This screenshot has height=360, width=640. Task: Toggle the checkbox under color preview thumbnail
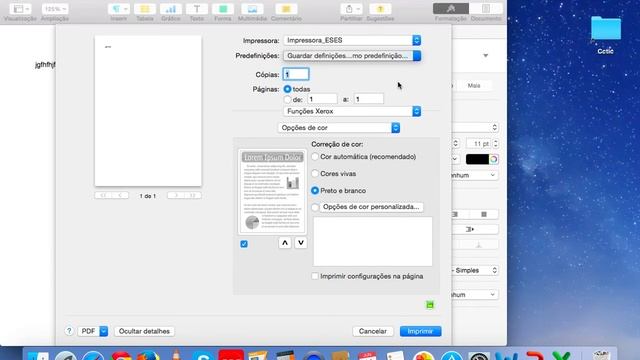tap(244, 244)
